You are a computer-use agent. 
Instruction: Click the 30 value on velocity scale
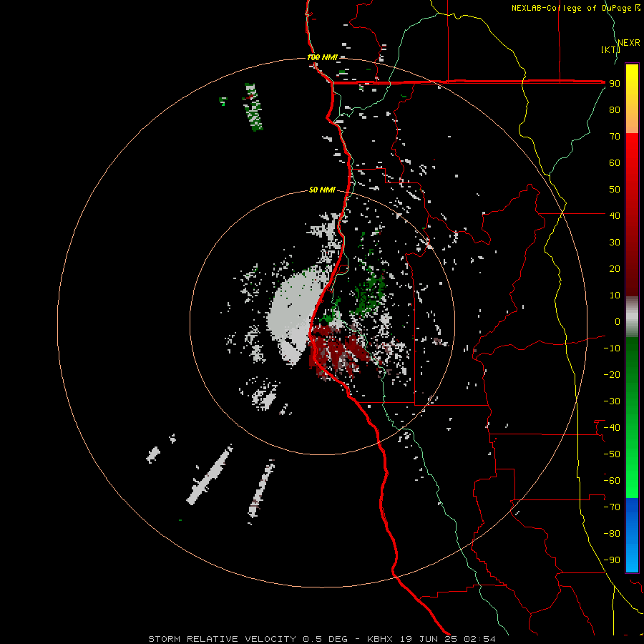(615, 243)
